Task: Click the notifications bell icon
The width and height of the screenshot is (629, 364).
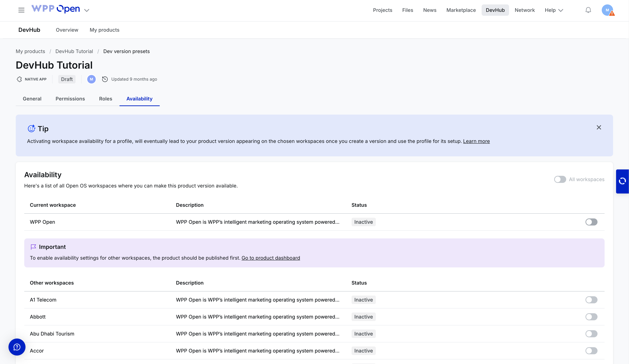Action: point(588,10)
